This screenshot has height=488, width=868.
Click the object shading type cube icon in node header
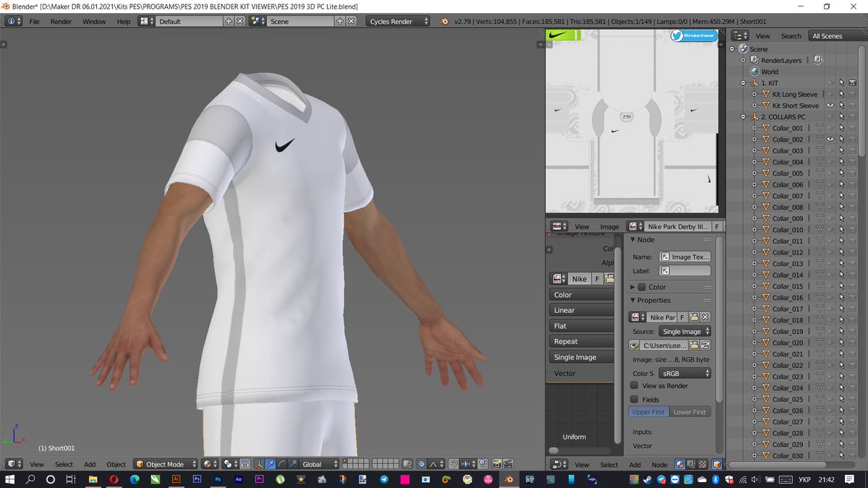[x=718, y=464]
